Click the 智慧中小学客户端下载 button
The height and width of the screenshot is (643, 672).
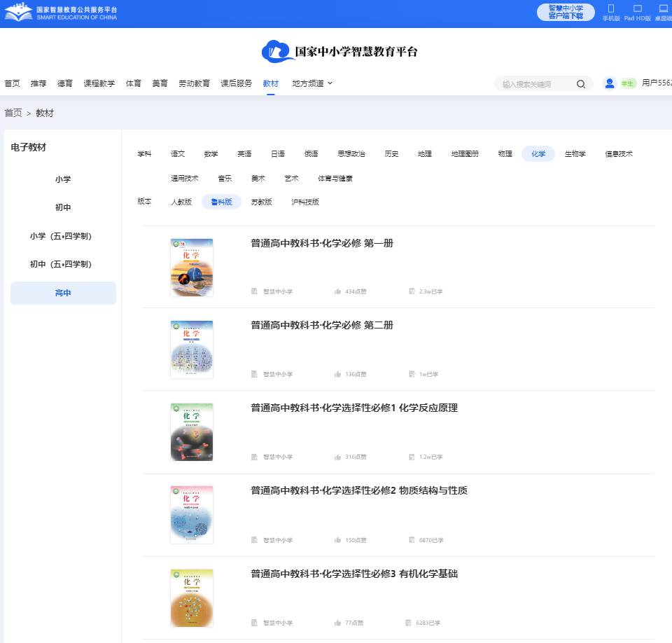click(x=566, y=12)
